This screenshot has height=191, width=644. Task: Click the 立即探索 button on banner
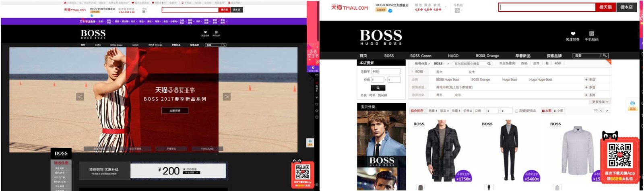175,110
